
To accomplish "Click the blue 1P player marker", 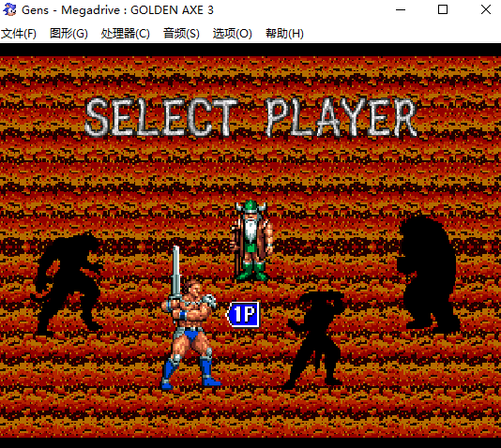I will (243, 315).
